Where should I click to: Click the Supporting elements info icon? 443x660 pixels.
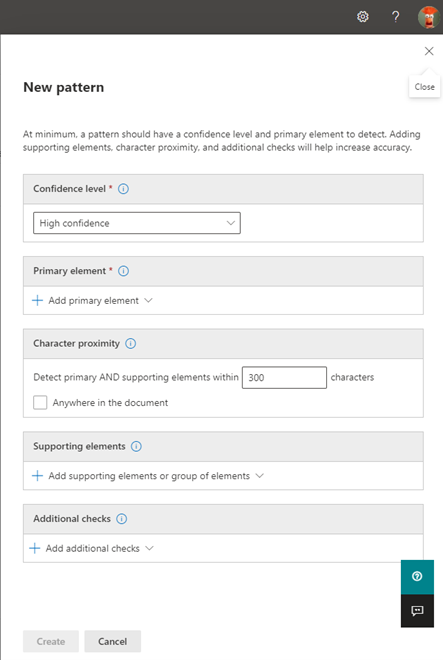click(136, 446)
